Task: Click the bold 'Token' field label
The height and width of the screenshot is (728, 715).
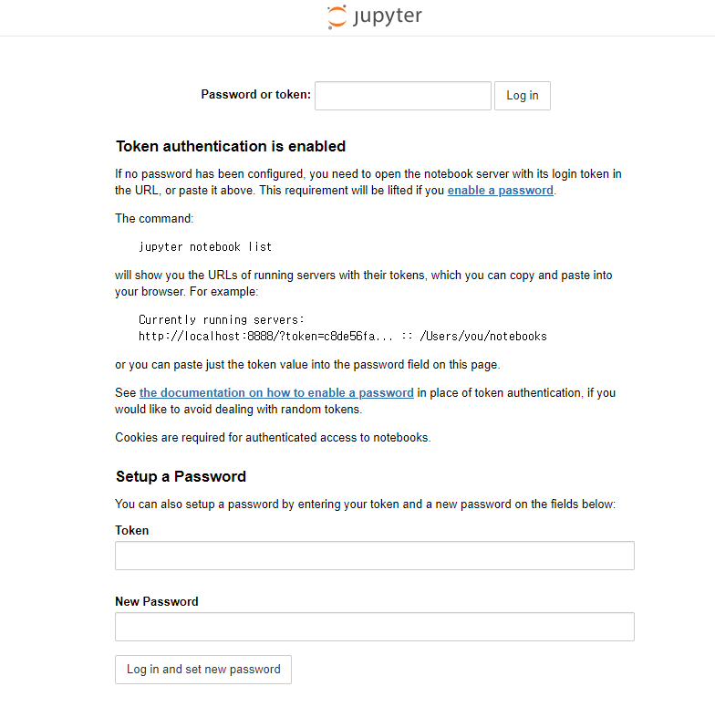Action: tap(132, 530)
